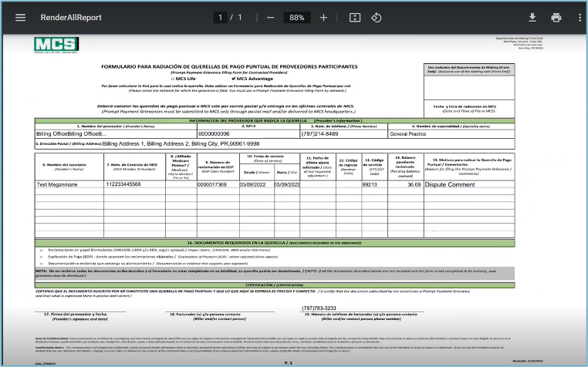This screenshot has width=588, height=367.
Task: Check the MCS Life checkbox
Action: [173, 79]
